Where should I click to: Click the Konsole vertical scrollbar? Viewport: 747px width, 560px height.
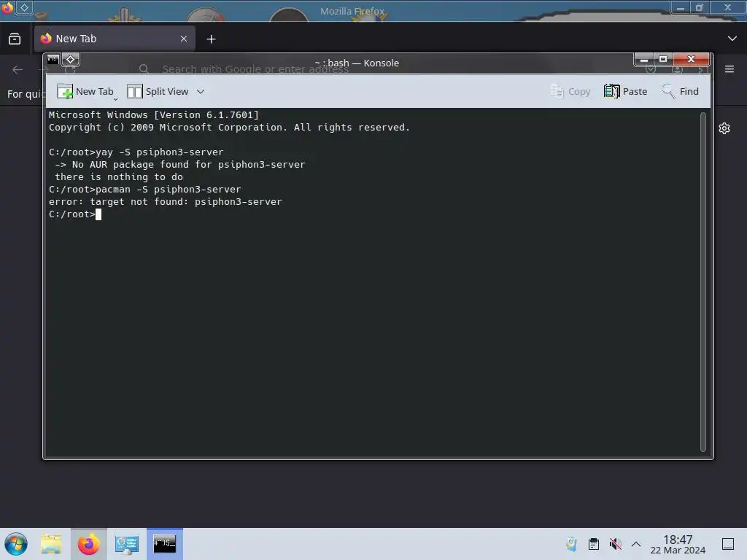(703, 282)
